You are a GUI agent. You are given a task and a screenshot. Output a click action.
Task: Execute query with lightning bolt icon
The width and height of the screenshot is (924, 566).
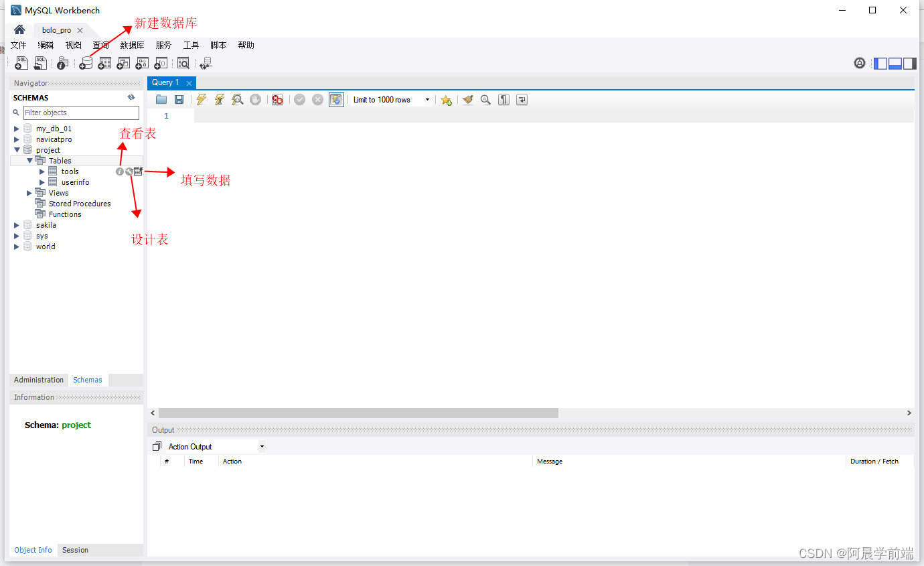pos(201,100)
